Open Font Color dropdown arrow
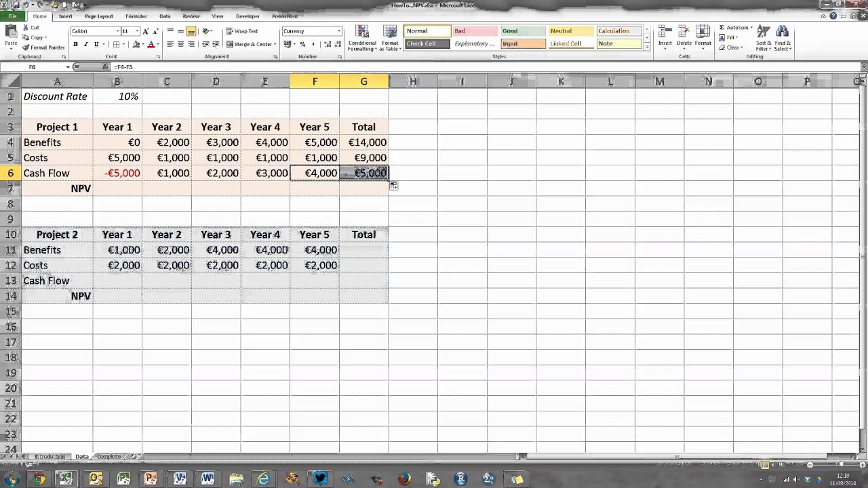This screenshot has width=868, height=488. pyautogui.click(x=158, y=44)
